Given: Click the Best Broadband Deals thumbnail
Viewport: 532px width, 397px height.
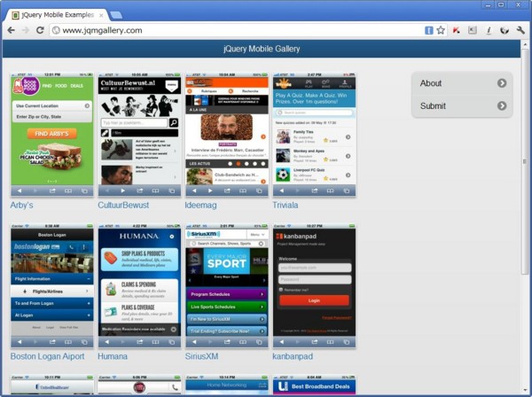Looking at the screenshot, I should point(314,385).
